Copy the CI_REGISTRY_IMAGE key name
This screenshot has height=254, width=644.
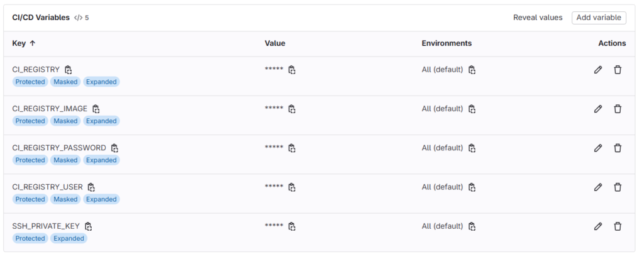click(x=96, y=109)
